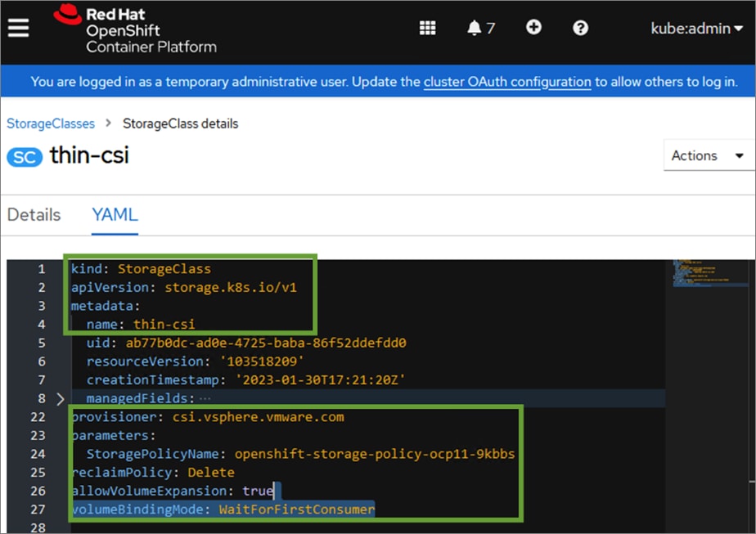Go back to StorageClasses breadcrumb
Viewport: 756px width, 534px height.
pos(51,123)
